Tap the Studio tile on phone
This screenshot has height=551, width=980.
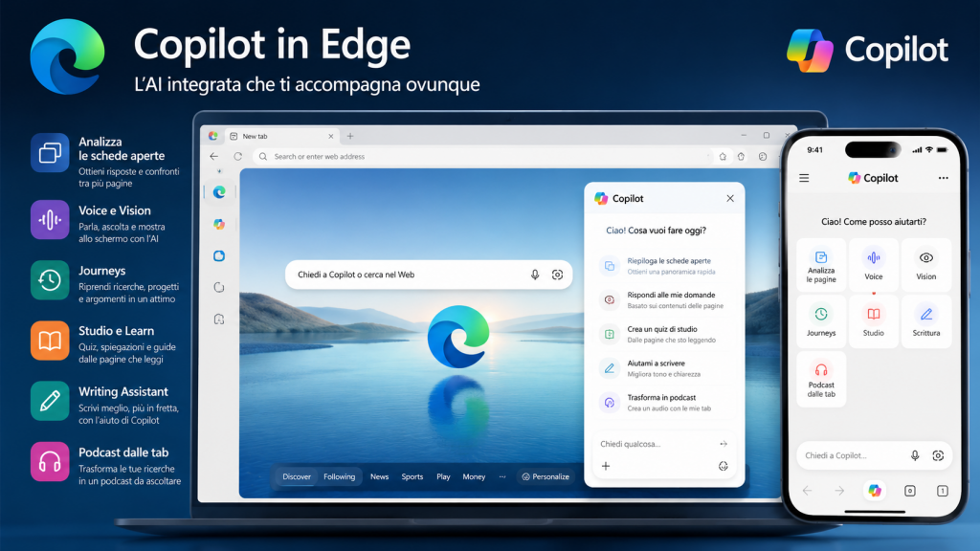[x=874, y=321]
